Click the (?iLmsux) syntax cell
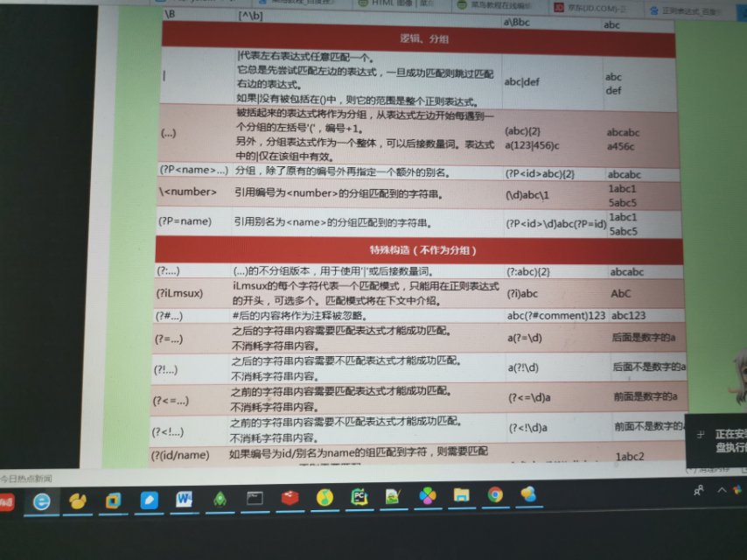 (x=179, y=293)
